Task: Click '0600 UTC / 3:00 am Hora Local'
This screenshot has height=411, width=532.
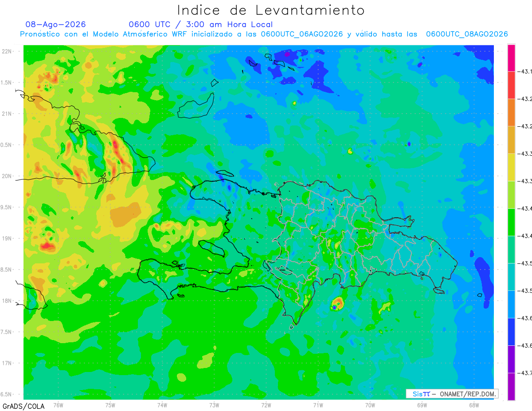Action: 200,24
